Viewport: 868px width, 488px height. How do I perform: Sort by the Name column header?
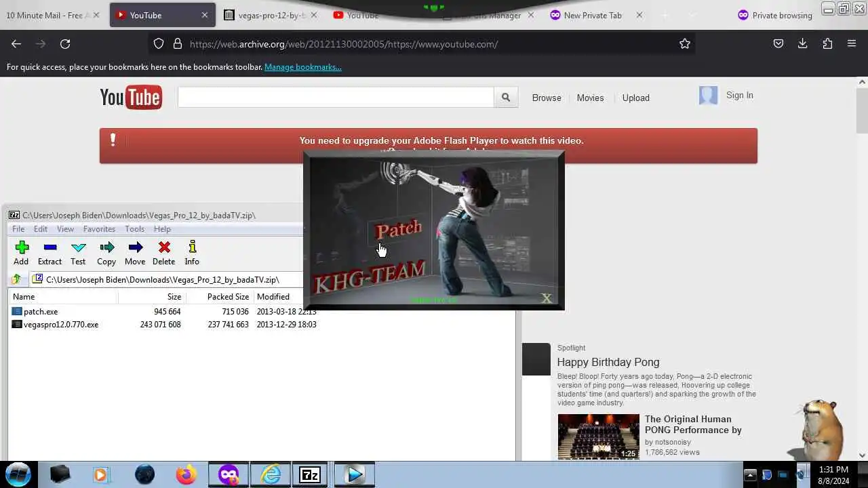point(64,297)
